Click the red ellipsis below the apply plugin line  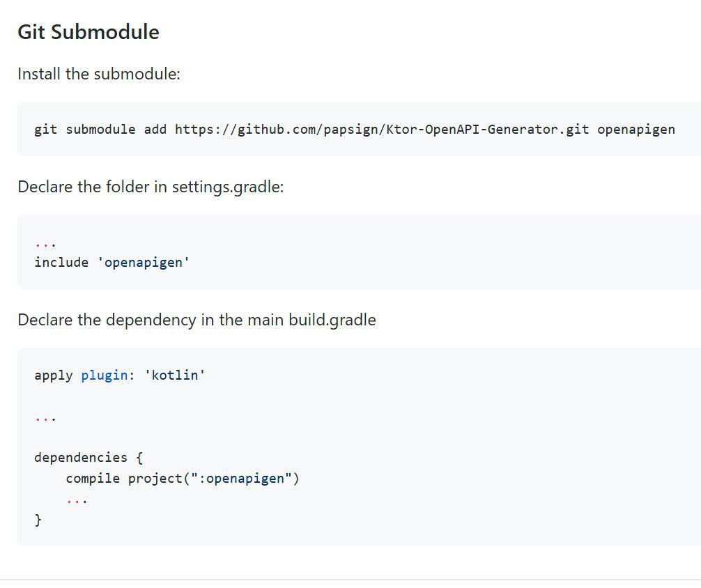click(45, 418)
